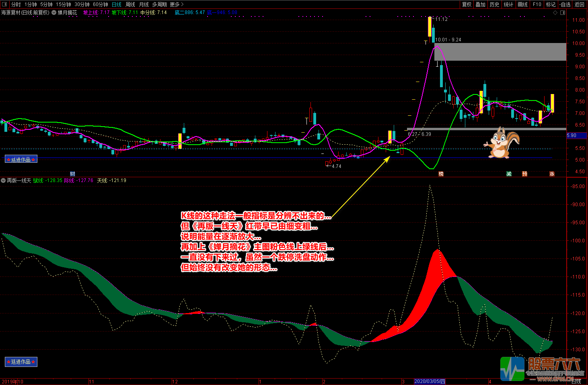Open the F10 company info button
The height and width of the screenshot is (385, 588).
(537, 4)
